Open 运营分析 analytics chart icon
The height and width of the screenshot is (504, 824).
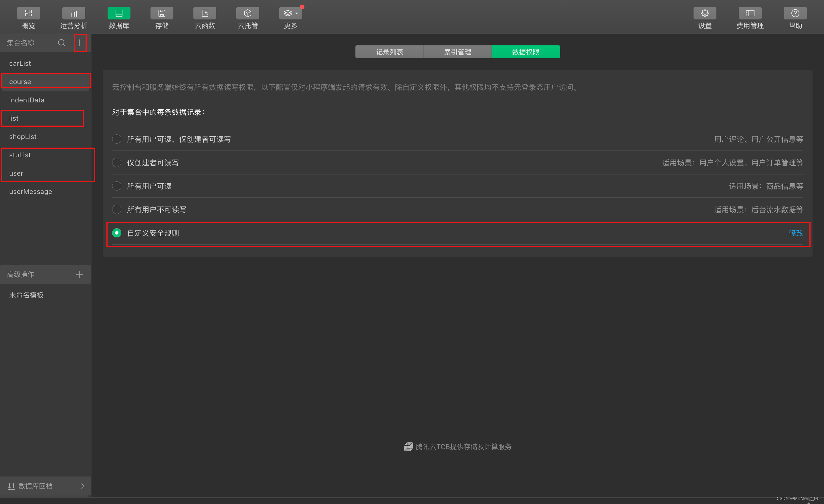(x=74, y=13)
